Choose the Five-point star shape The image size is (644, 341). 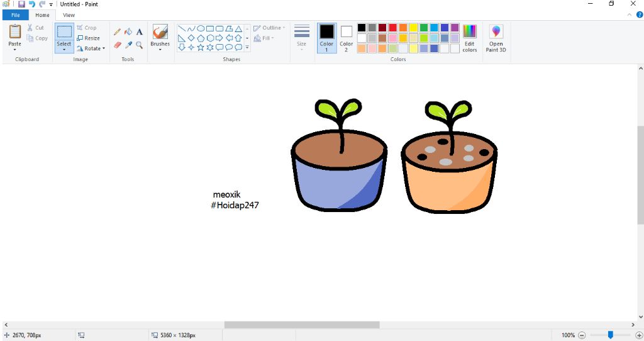pos(201,47)
